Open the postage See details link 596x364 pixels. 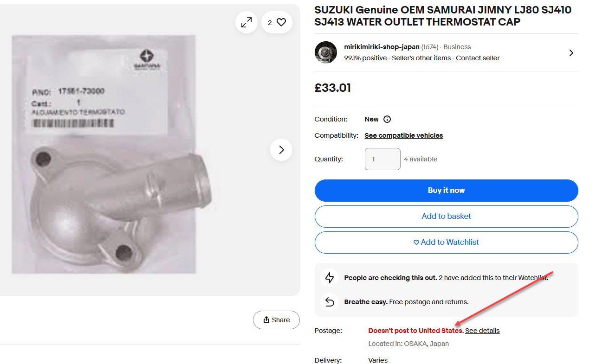(x=482, y=331)
